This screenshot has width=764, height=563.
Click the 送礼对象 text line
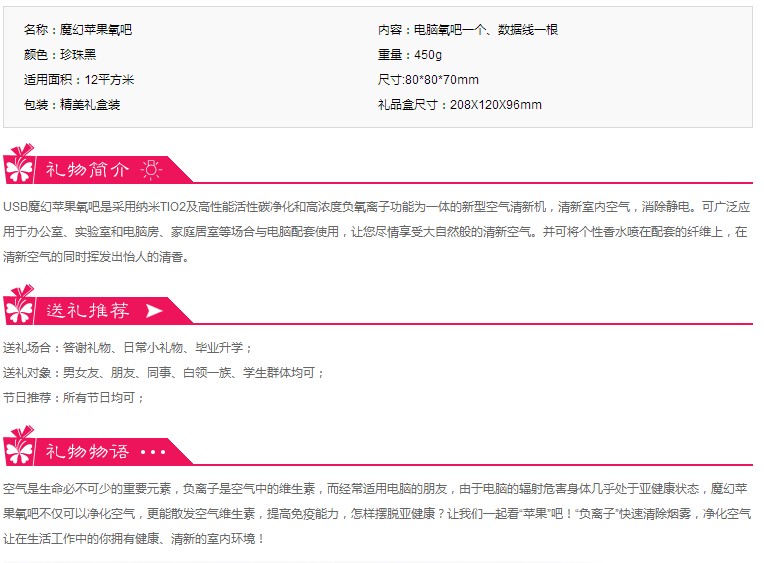point(163,372)
